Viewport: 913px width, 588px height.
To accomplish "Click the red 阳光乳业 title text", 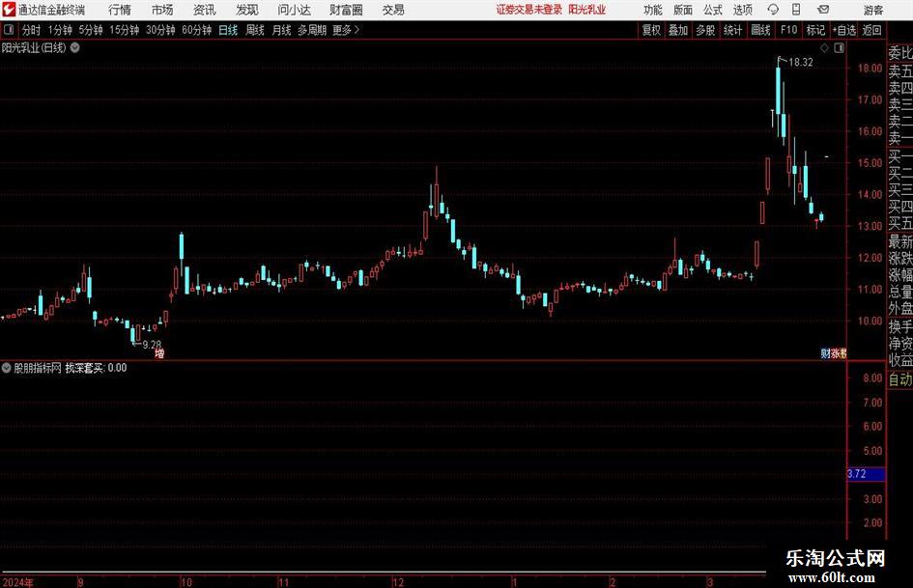I will coord(587,10).
